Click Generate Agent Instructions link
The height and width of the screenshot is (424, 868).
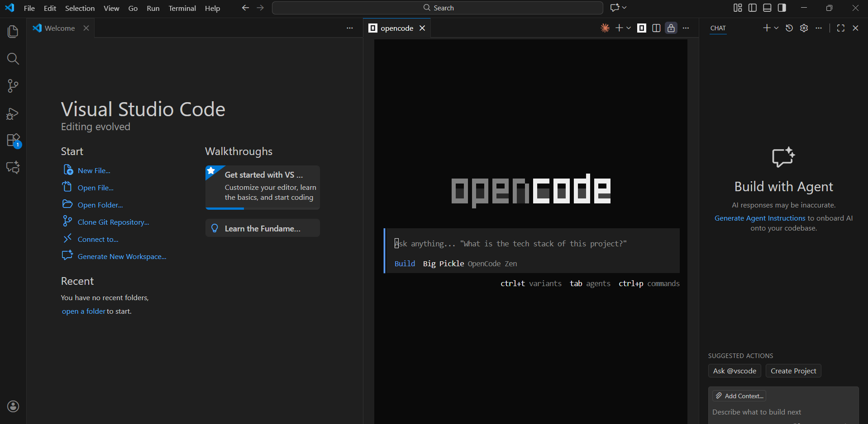pos(760,218)
